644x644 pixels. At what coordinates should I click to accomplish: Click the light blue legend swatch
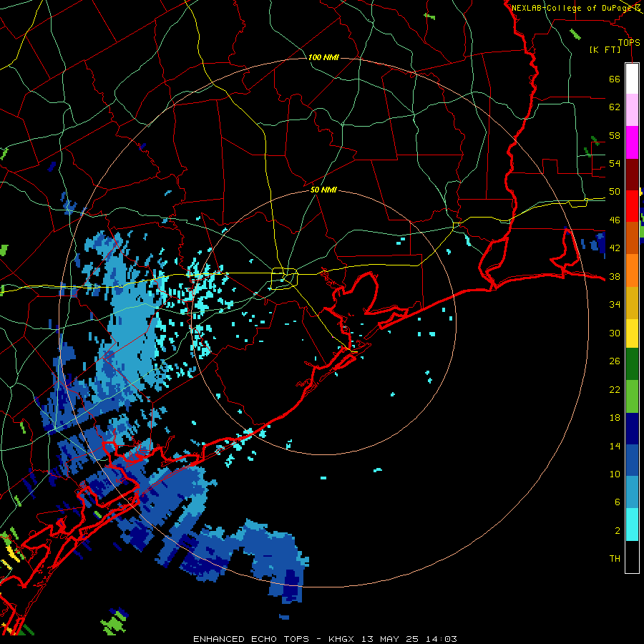tap(632, 492)
